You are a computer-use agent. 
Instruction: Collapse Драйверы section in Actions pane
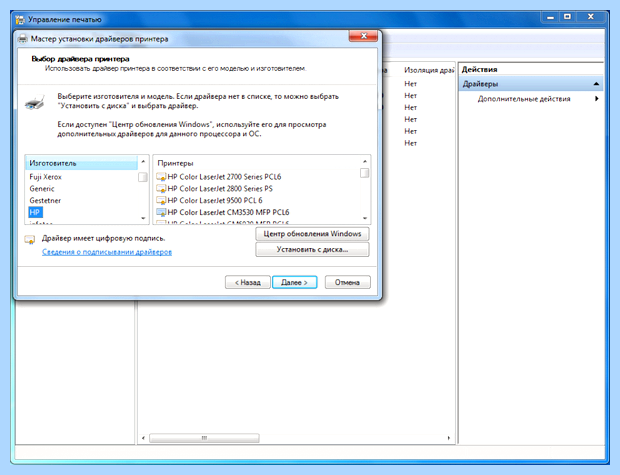(x=596, y=84)
